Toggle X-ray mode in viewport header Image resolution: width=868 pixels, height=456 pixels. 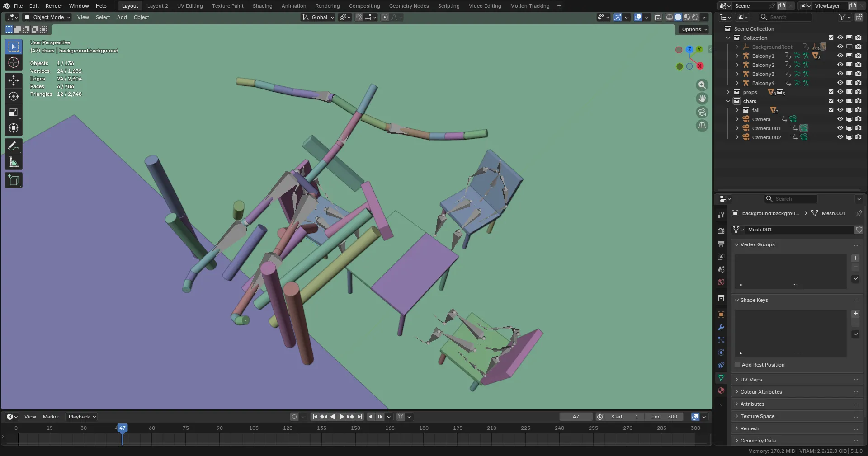coord(658,17)
